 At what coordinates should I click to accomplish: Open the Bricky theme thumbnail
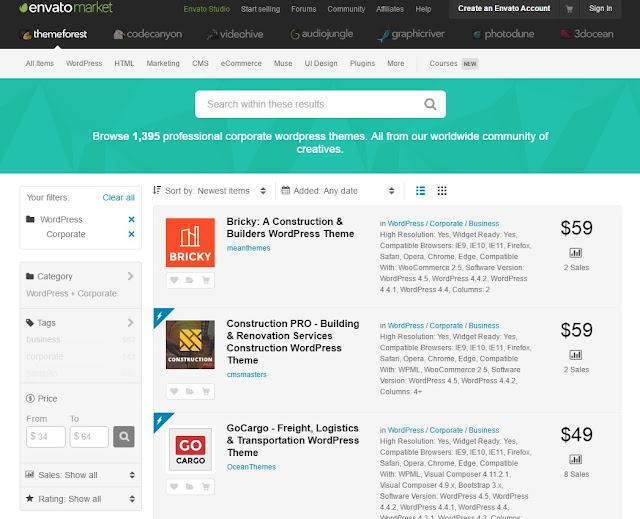pos(190,242)
